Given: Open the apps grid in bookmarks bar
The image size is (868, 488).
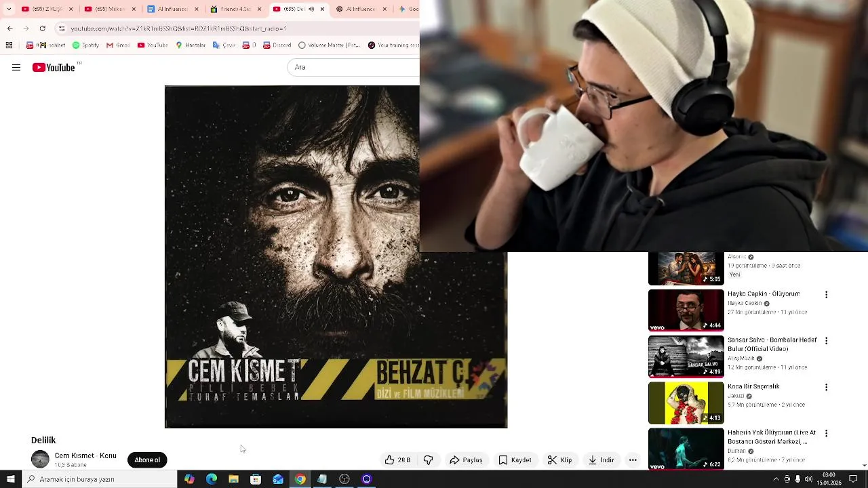Looking at the screenshot, I should click(x=9, y=45).
